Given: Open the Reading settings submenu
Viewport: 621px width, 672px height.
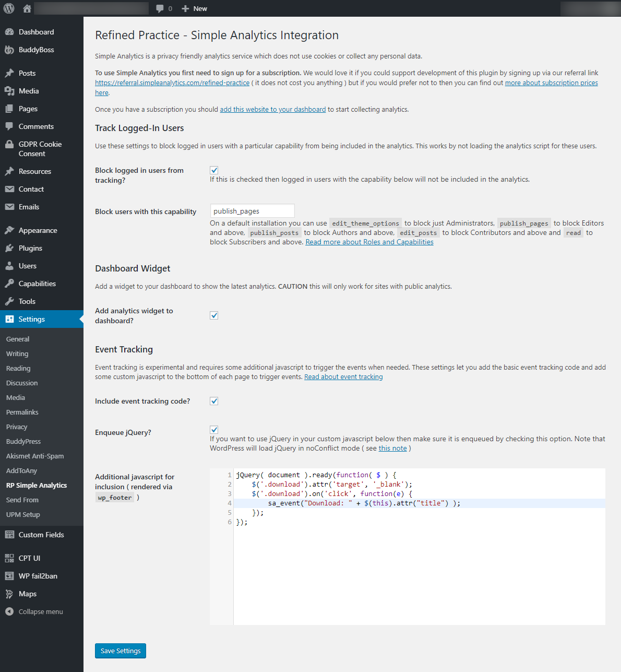Looking at the screenshot, I should pos(18,368).
